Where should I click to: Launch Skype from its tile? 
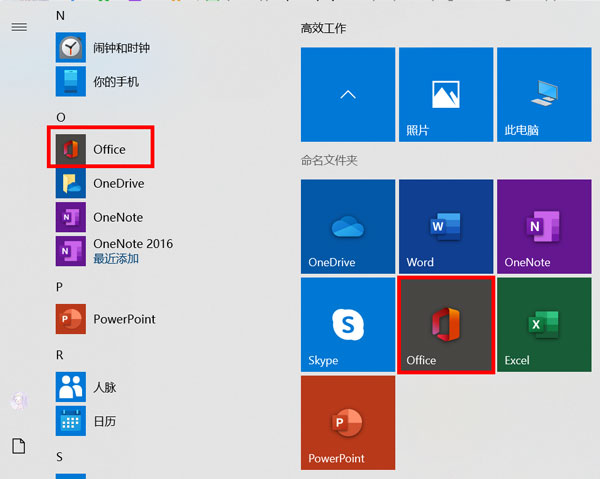pyautogui.click(x=348, y=325)
